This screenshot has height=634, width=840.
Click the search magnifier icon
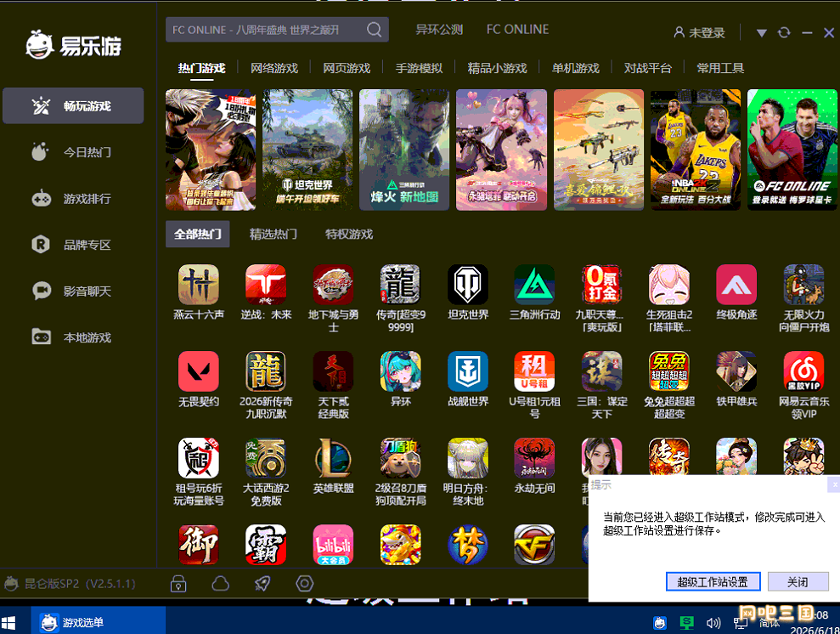pyautogui.click(x=375, y=30)
